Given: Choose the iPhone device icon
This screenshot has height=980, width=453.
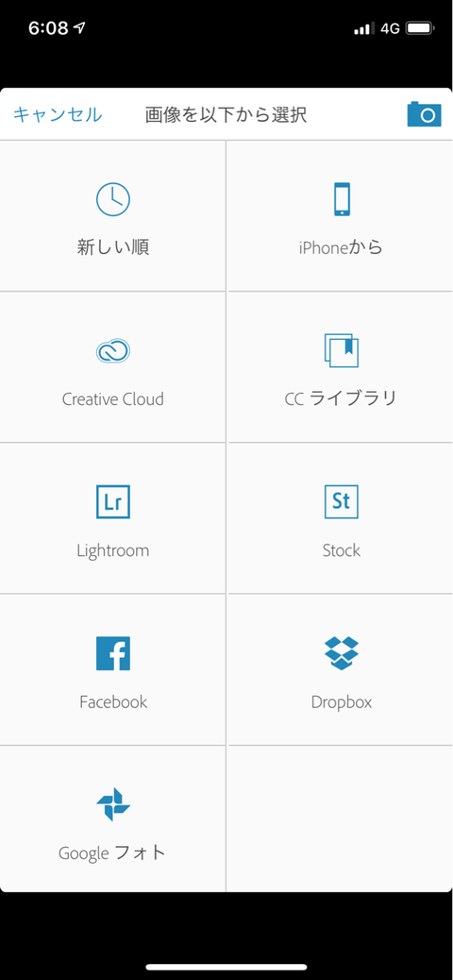Looking at the screenshot, I should click(341, 199).
